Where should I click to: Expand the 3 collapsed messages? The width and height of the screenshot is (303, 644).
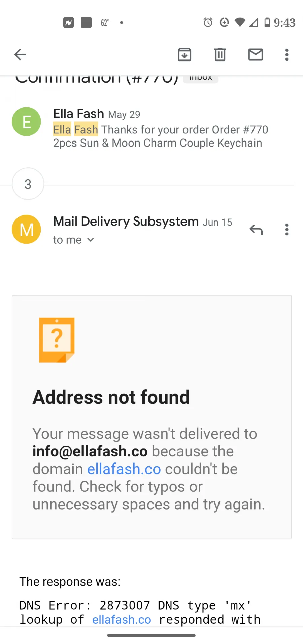[x=28, y=184]
